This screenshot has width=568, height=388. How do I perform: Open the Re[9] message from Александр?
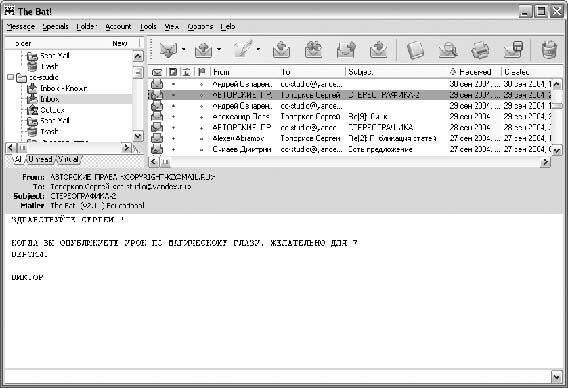click(351, 117)
